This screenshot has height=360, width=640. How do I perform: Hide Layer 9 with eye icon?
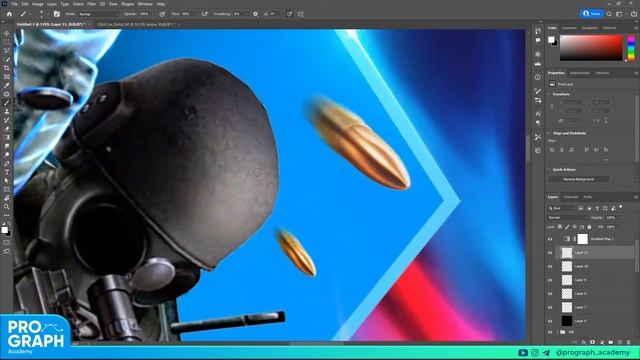[x=550, y=280]
